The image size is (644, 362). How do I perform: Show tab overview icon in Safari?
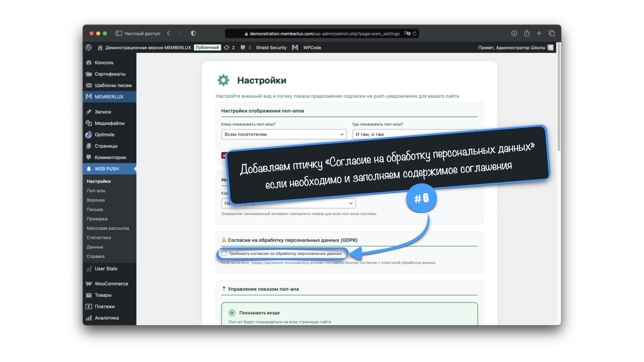(552, 33)
